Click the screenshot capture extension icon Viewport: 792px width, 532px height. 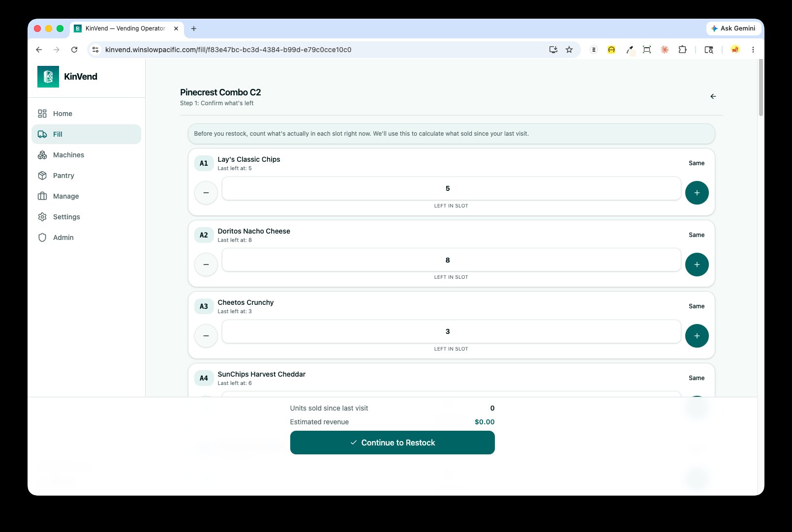click(647, 50)
